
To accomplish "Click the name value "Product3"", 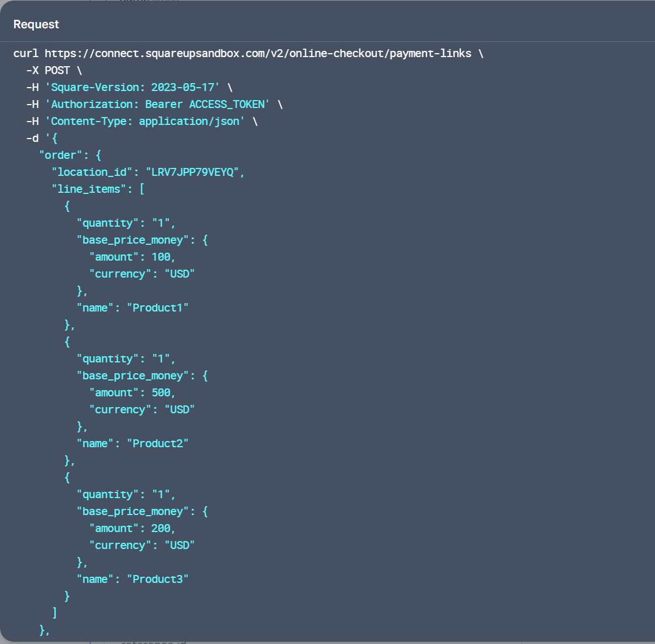I will 158,579.
